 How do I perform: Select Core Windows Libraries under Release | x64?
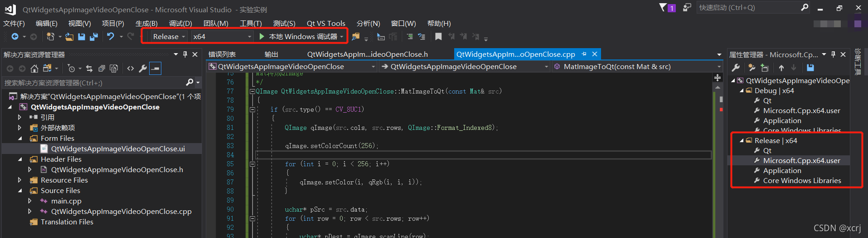[802, 180]
